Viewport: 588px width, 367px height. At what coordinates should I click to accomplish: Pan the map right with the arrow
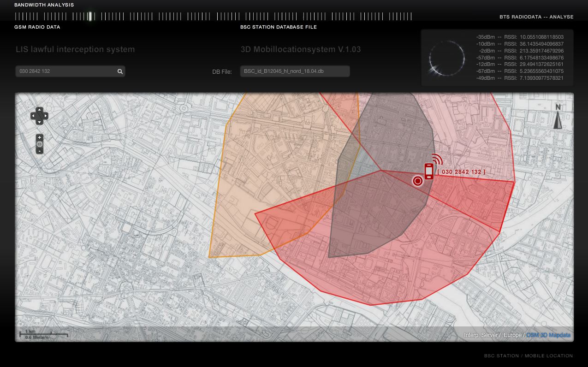click(45, 116)
